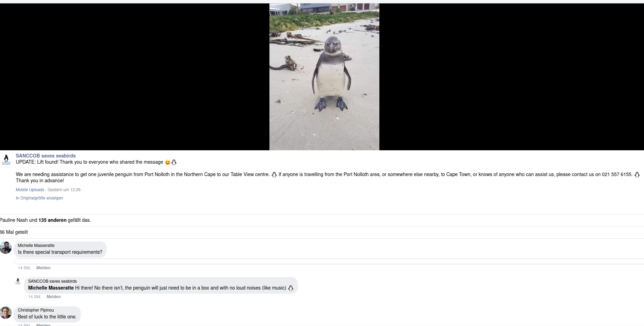Click Melden under the SANCCOB reply

pyautogui.click(x=54, y=297)
